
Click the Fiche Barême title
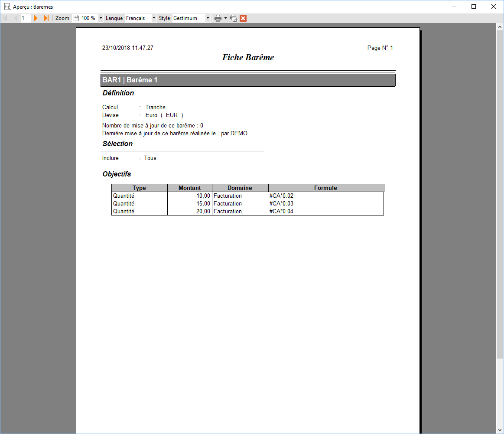[248, 58]
